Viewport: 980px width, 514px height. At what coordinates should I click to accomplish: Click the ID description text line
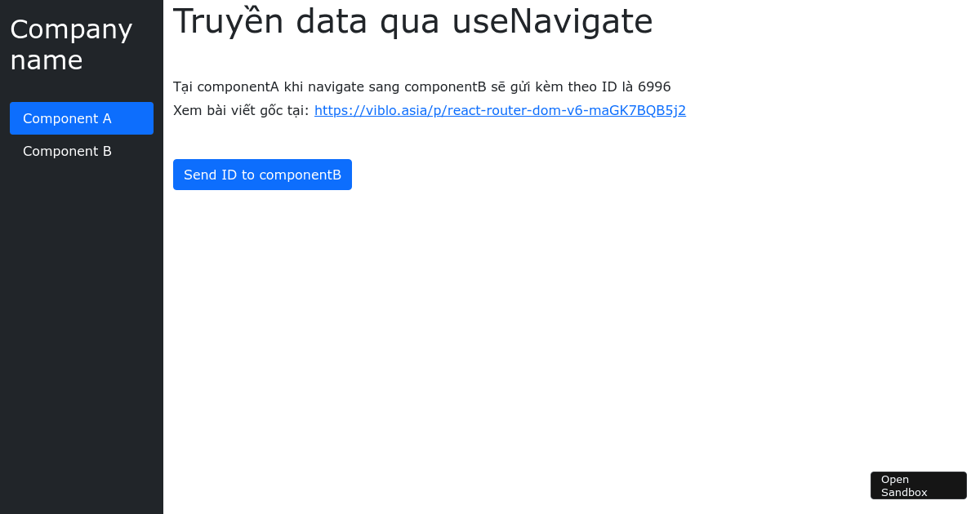421,86
